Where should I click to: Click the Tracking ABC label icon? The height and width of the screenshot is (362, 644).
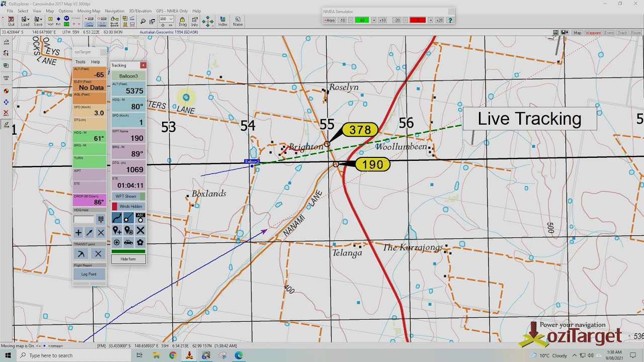[140, 218]
